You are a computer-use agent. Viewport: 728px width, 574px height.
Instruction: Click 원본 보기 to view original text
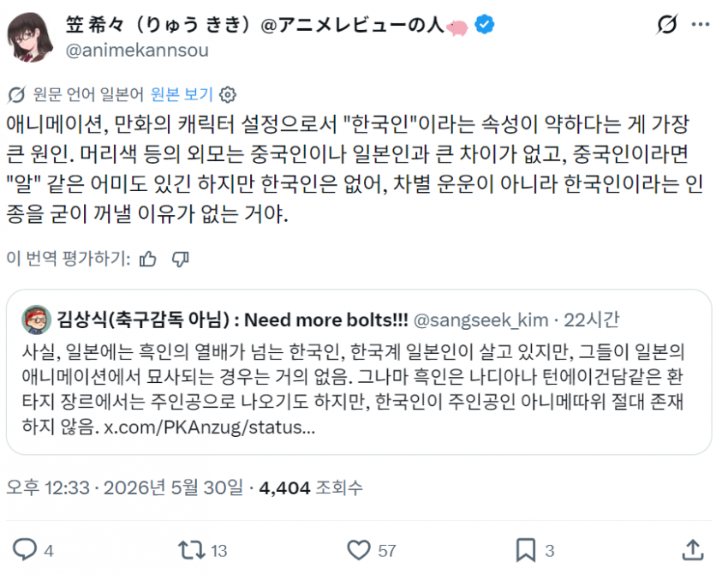(182, 94)
